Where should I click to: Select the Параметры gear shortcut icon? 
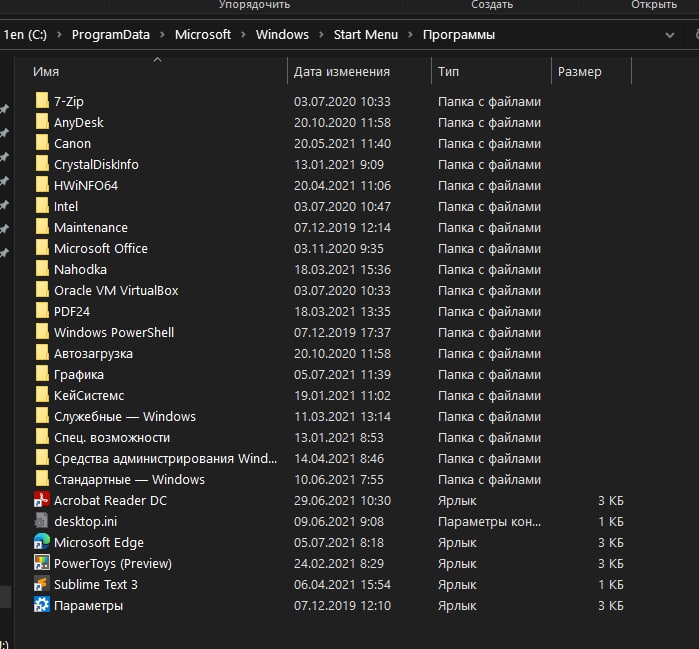pos(42,605)
